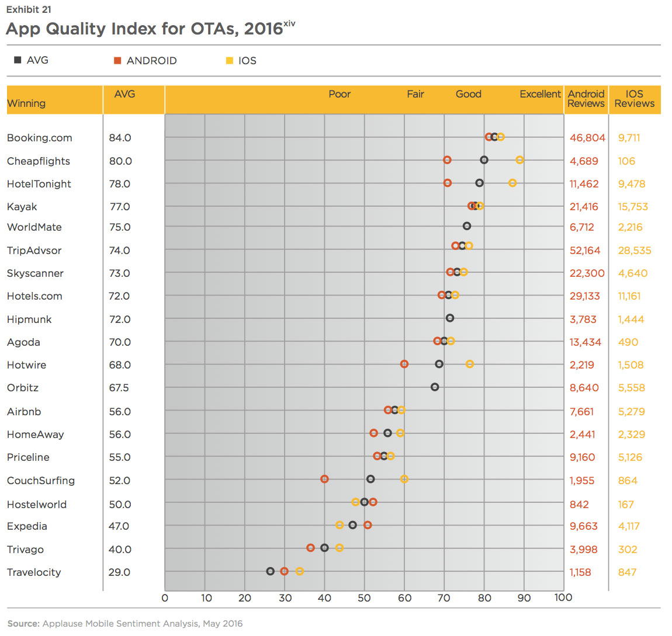Click the Exhibit 21 heading
Image resolution: width=672 pixels, height=636 pixels.
tap(29, 9)
